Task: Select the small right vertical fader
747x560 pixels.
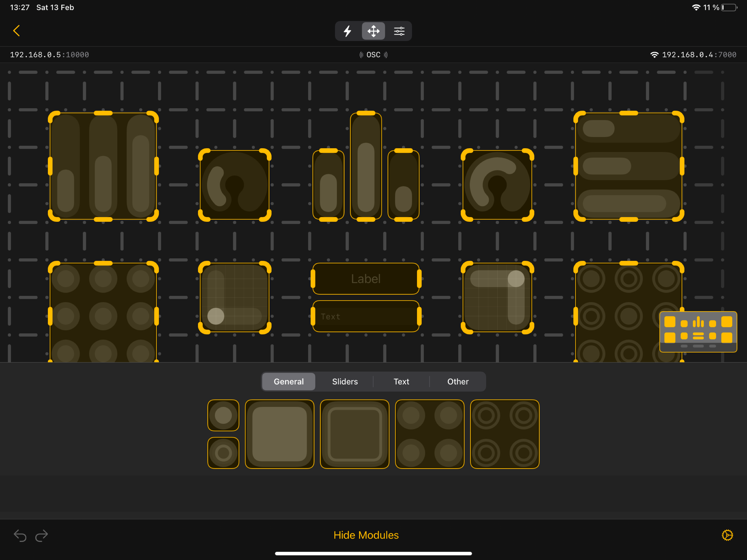Action: (x=404, y=185)
